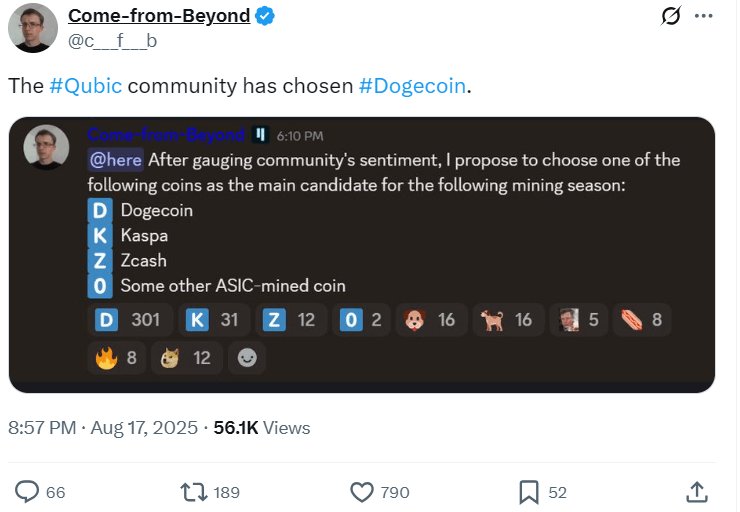Click the K reaction showing 31
The height and width of the screenshot is (512, 740).
pos(213,320)
